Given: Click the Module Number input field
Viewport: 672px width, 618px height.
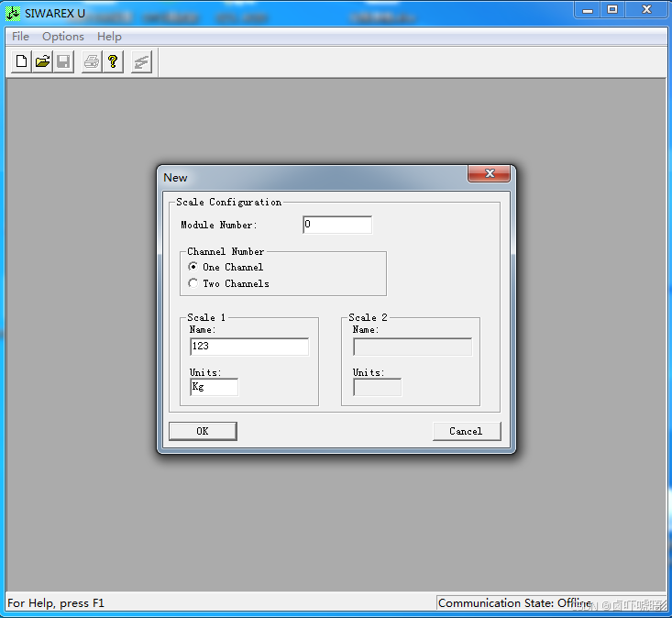Looking at the screenshot, I should click(337, 225).
